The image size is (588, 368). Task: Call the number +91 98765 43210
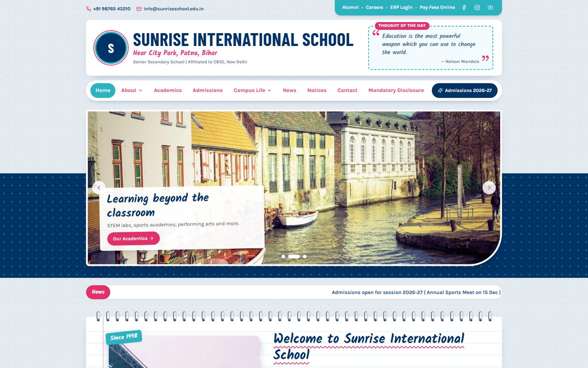pyautogui.click(x=112, y=9)
